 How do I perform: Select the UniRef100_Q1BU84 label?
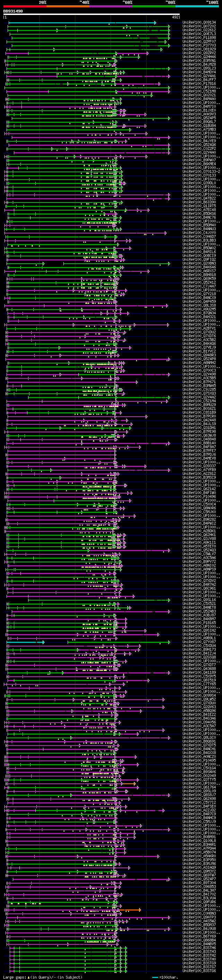click(x=199, y=125)
